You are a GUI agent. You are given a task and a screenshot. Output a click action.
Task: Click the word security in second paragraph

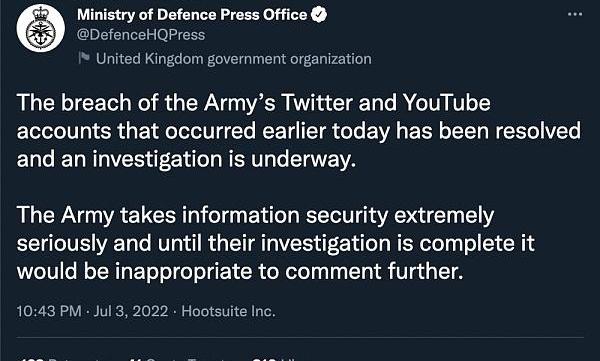pos(347,215)
